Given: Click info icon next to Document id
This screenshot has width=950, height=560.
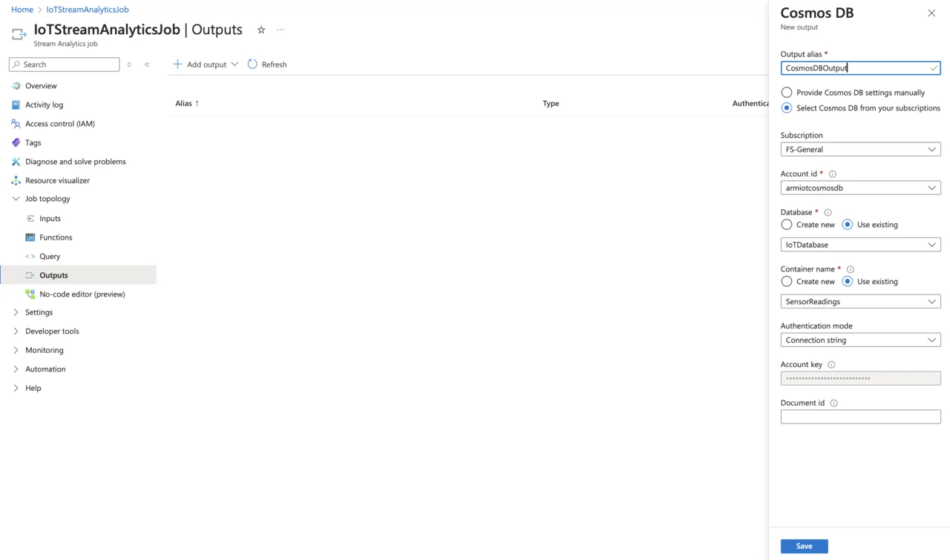Looking at the screenshot, I should coord(833,403).
